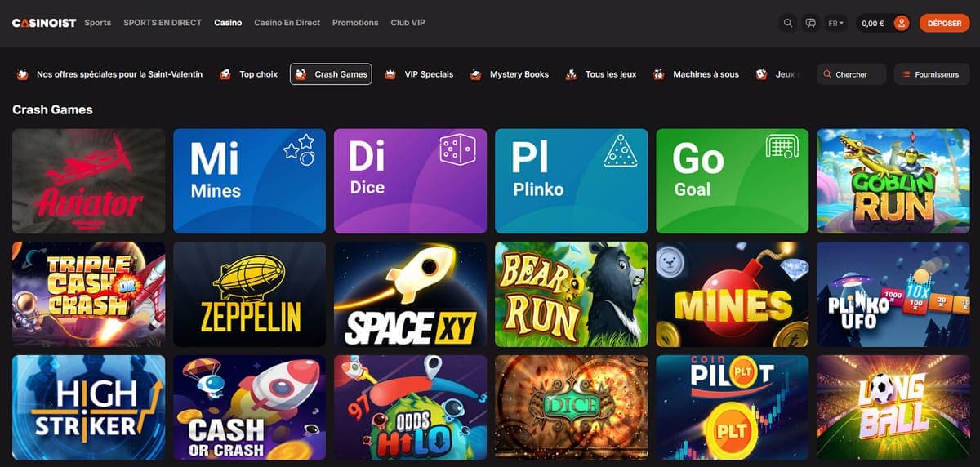Click the Mystery Books category icon
Image resolution: width=980 pixels, height=467 pixels.
(475, 74)
